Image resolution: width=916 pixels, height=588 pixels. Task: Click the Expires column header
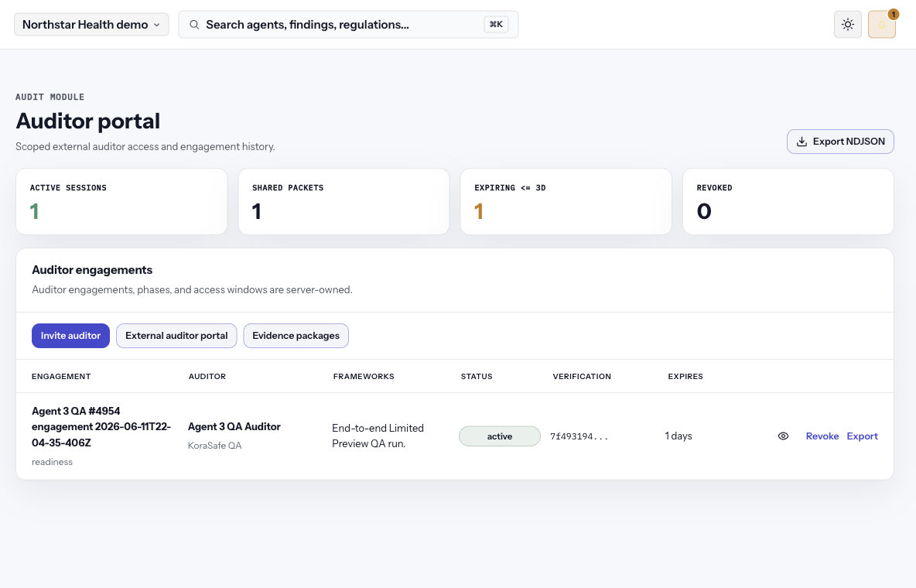click(x=685, y=377)
